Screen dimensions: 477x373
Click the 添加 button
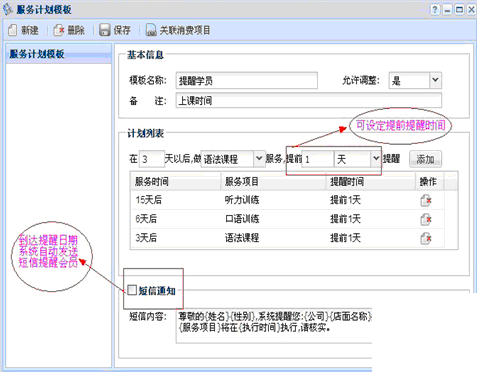[x=425, y=159]
